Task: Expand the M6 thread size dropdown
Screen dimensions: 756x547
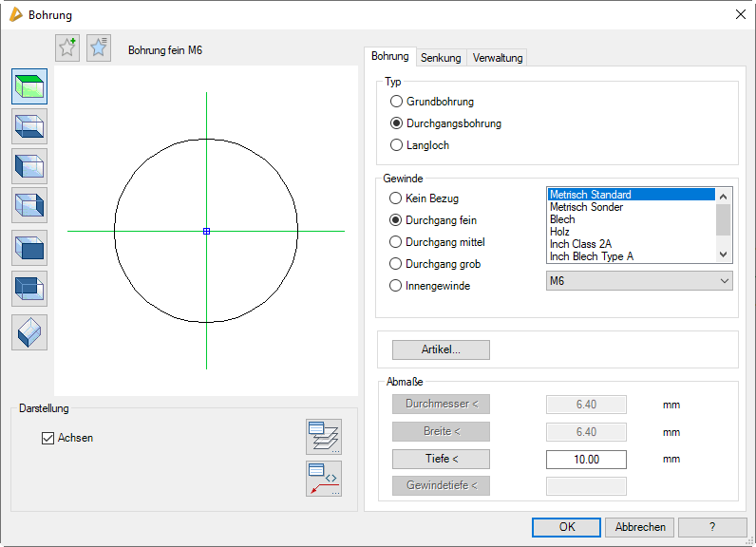Action: click(640, 281)
